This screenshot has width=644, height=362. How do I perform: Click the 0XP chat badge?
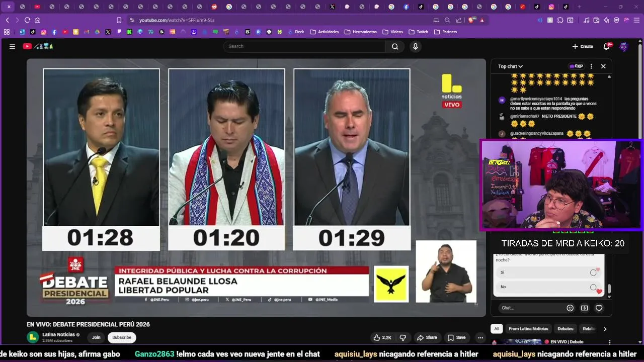pos(576,66)
